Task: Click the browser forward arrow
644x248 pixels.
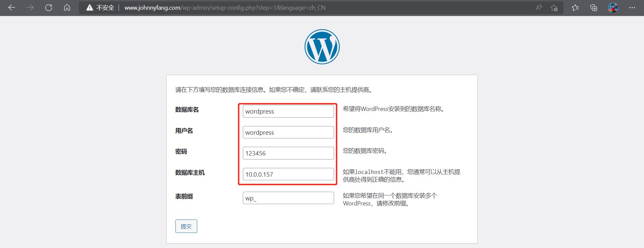Action: tap(30, 8)
